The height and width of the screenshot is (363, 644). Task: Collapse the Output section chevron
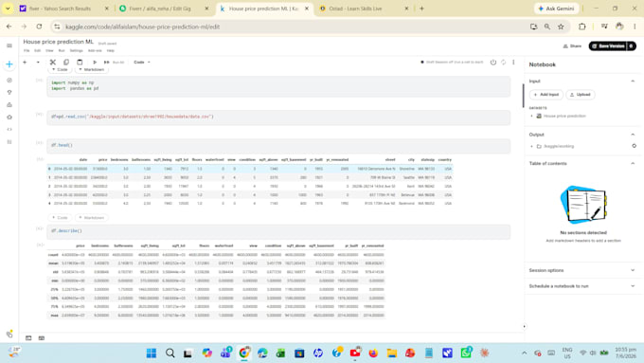pos(633,135)
